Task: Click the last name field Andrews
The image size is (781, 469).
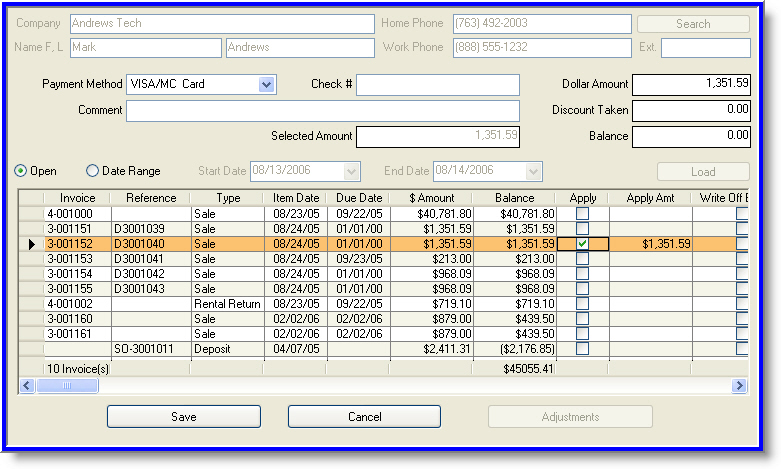Action: pos(300,48)
